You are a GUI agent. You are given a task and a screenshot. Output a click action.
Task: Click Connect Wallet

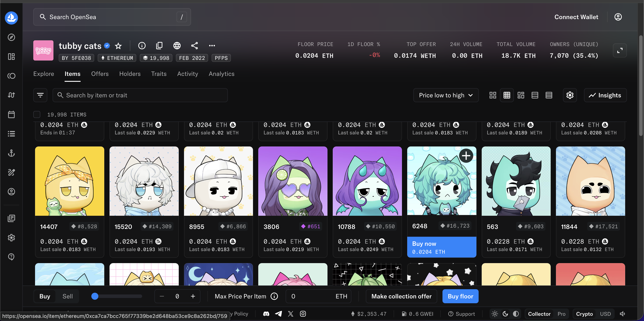[x=576, y=17]
